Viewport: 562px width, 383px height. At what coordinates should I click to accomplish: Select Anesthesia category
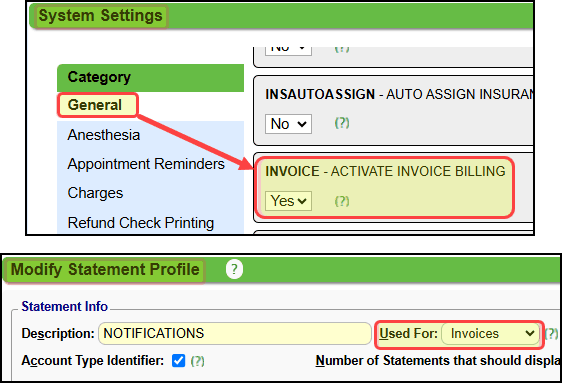pyautogui.click(x=104, y=135)
